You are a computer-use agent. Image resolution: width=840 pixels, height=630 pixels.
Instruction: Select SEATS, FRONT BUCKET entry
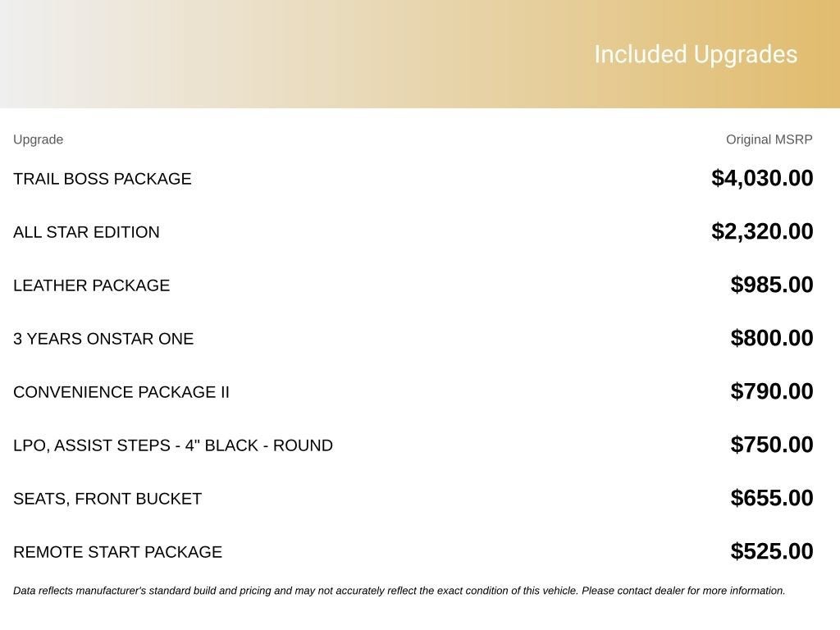(107, 499)
